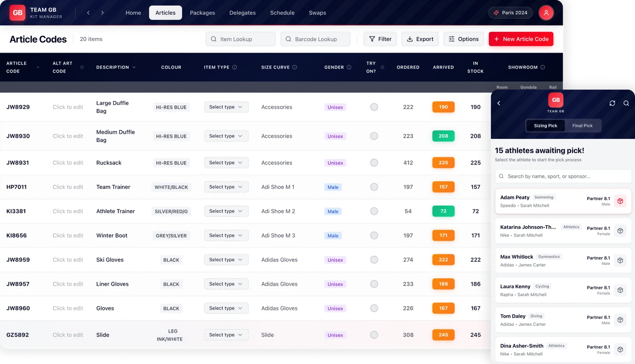Click the info icon next to SHOWROOM header

pyautogui.click(x=543, y=67)
